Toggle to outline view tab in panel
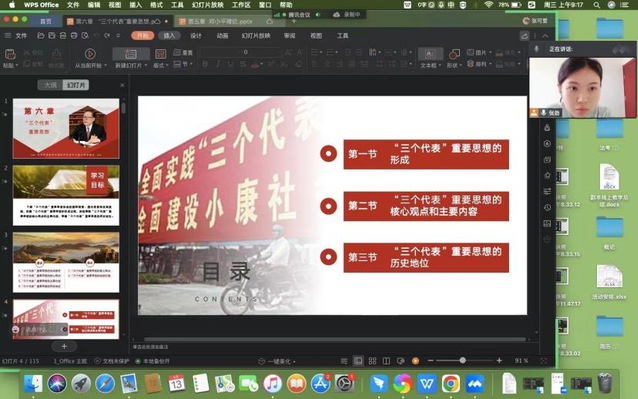The image size is (638, 399). 50,85
